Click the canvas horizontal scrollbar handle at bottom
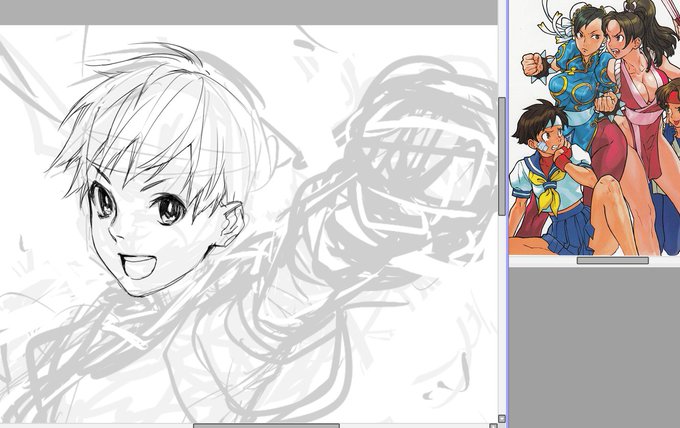Viewport: 680px width, 428px height. (x=266, y=426)
